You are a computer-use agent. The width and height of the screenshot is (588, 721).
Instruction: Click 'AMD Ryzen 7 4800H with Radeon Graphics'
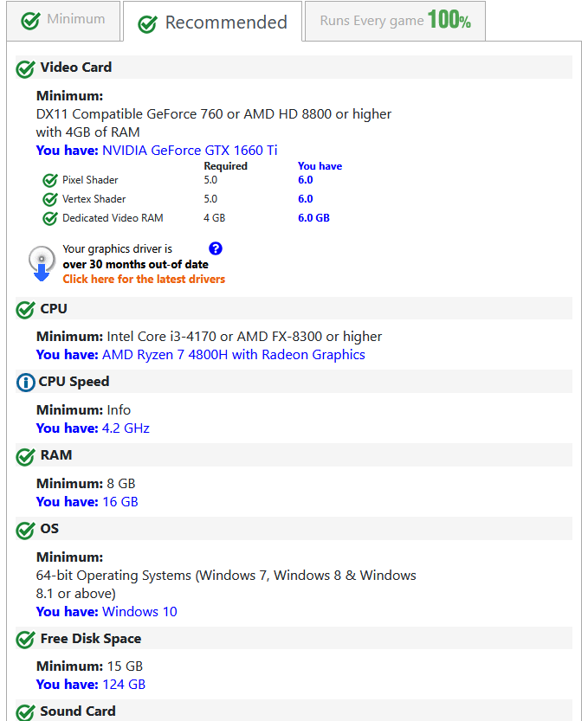[x=233, y=355]
